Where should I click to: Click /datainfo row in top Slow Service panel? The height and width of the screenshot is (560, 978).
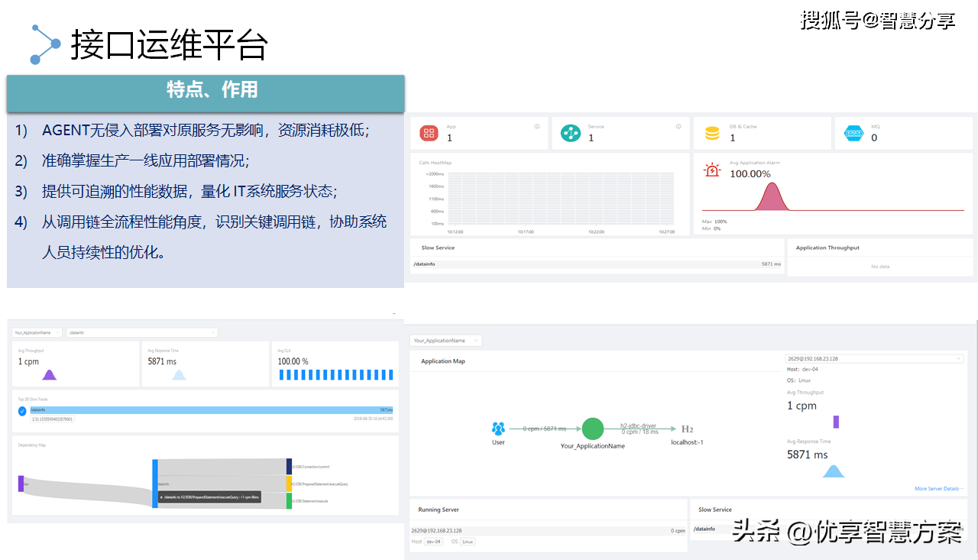coord(596,264)
